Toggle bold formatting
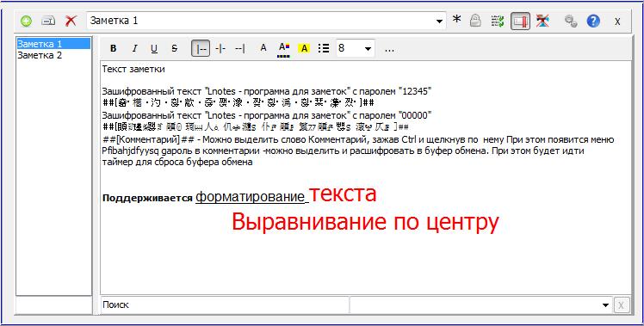 114,48
